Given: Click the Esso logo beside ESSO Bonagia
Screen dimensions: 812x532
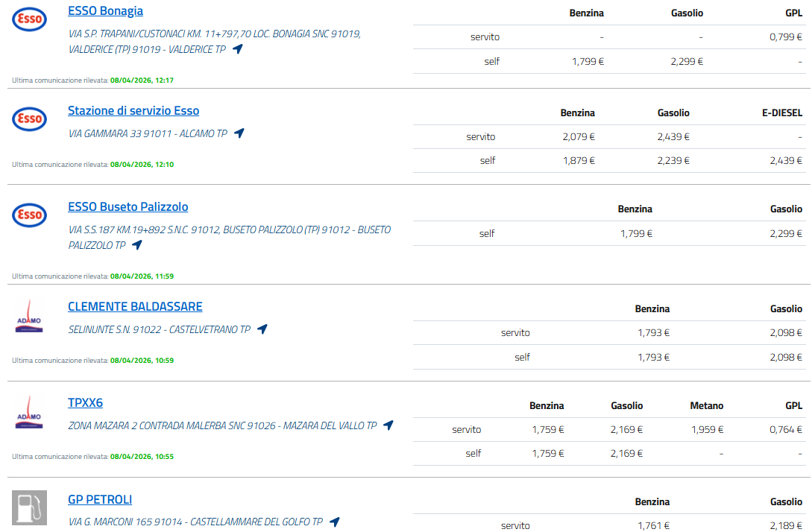Looking at the screenshot, I should [x=30, y=19].
